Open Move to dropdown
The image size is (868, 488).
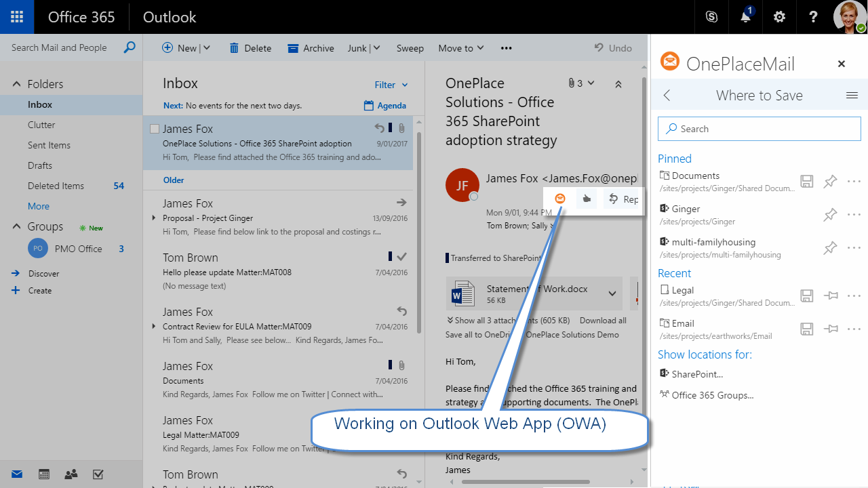tap(461, 48)
